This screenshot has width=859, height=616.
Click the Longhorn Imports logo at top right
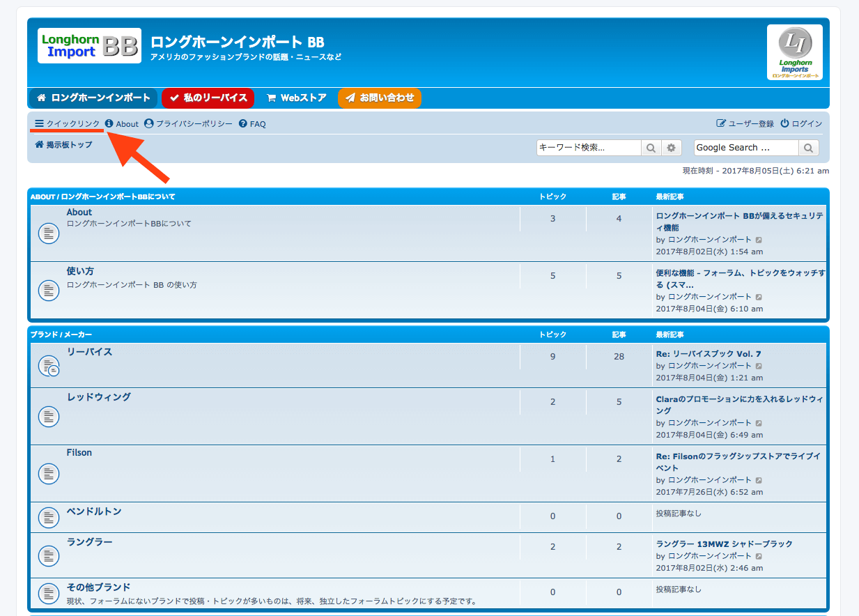click(794, 52)
